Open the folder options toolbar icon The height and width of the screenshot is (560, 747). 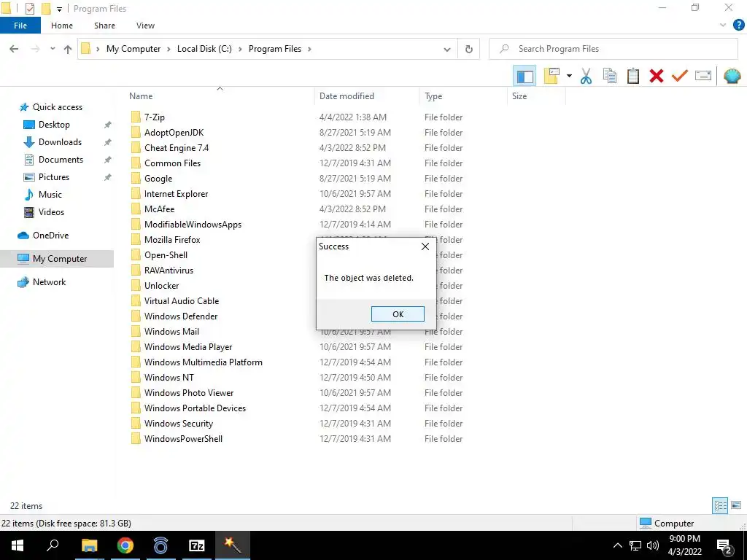[551, 76]
